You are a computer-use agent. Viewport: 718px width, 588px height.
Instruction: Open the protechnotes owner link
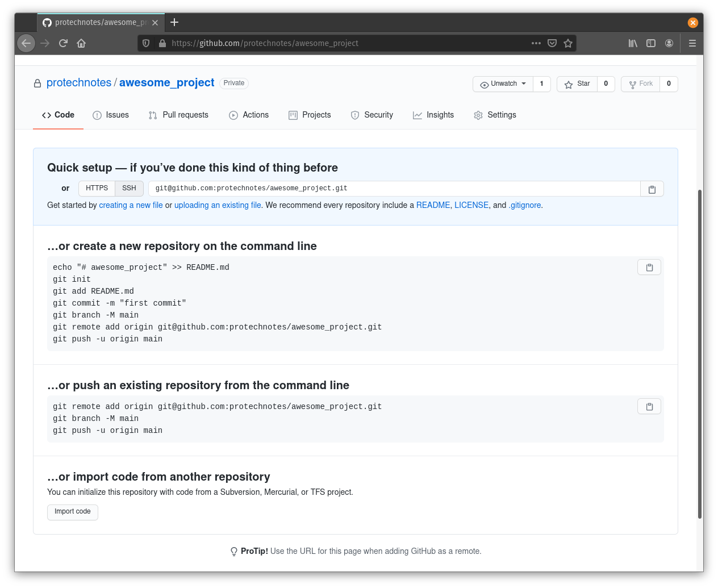(79, 83)
